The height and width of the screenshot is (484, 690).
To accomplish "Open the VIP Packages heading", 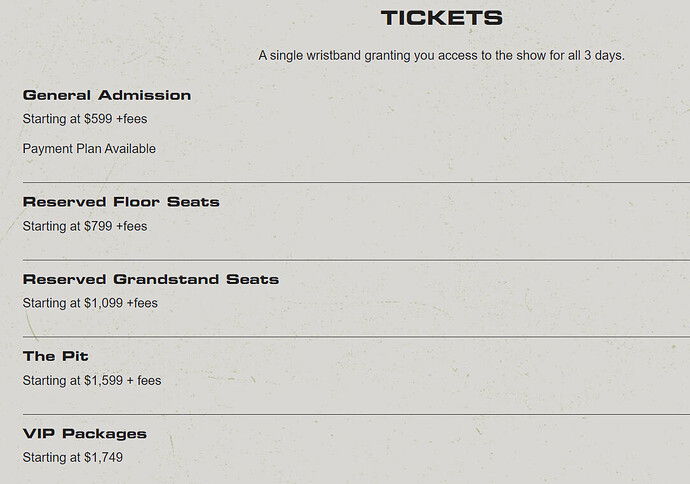I will click(x=84, y=434).
